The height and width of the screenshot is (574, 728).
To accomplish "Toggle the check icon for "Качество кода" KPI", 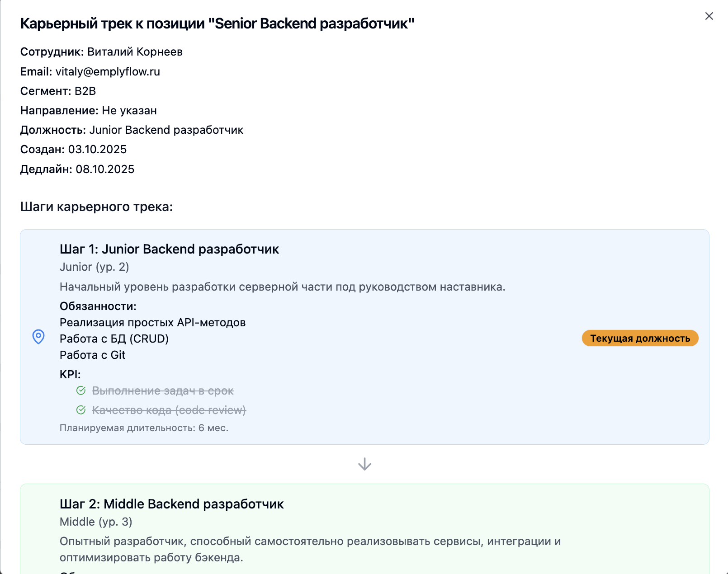I will point(81,410).
